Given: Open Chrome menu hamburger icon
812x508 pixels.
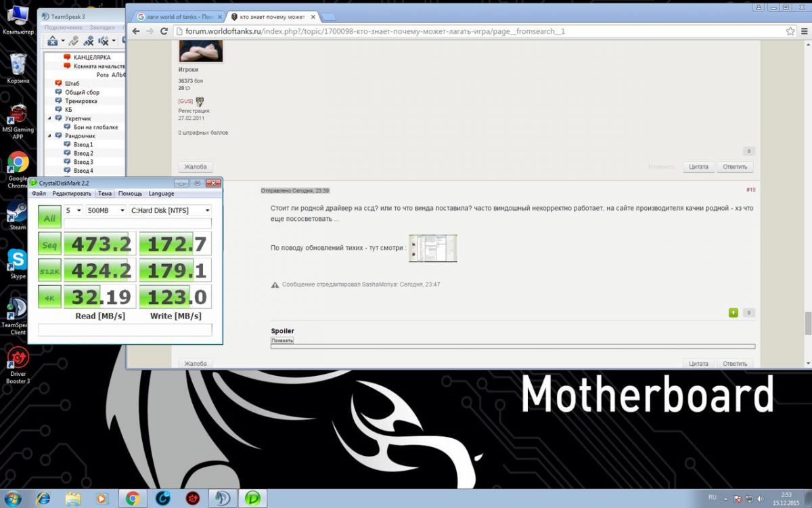Looking at the screenshot, I should point(804,31).
